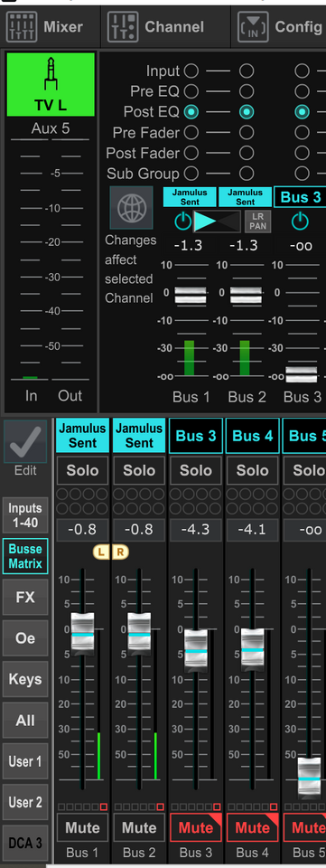Viewport: 326px width, 868px height.
Task: Unmute Bus 3 channel
Action: [x=196, y=827]
